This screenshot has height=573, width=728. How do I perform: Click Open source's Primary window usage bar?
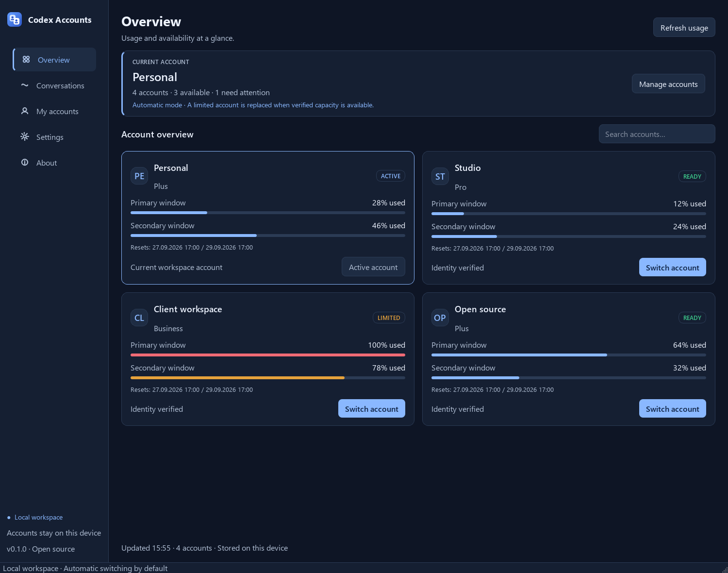[569, 355]
